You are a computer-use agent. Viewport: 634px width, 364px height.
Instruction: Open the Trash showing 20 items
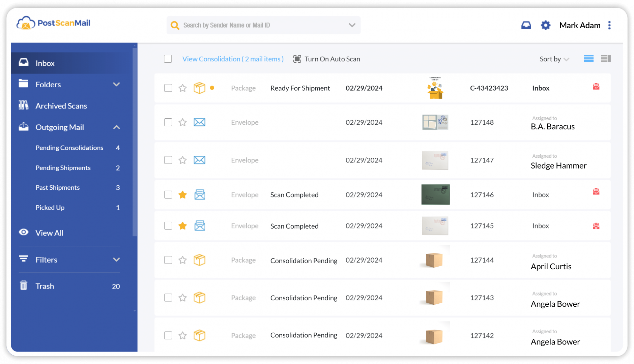(44, 286)
